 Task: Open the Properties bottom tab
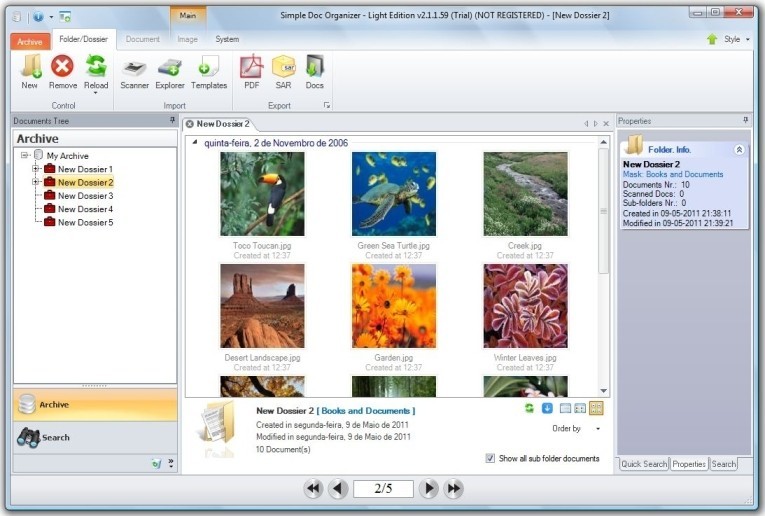689,464
